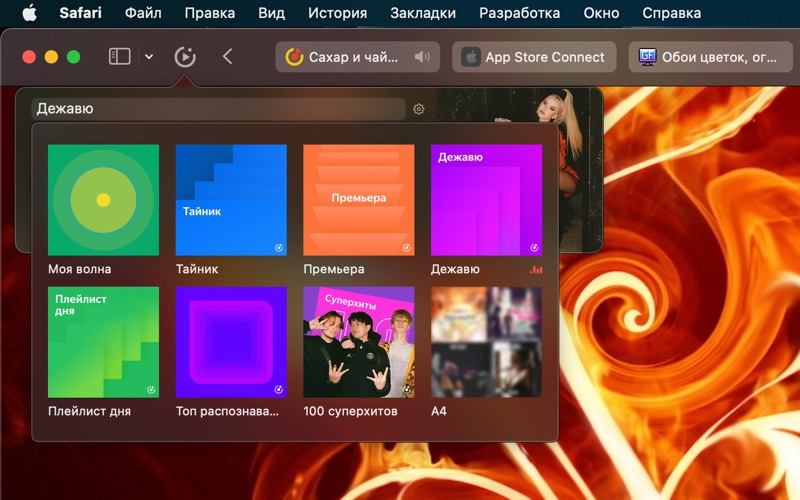Open the Справка menu
This screenshot has width=800, height=500.
671,13
